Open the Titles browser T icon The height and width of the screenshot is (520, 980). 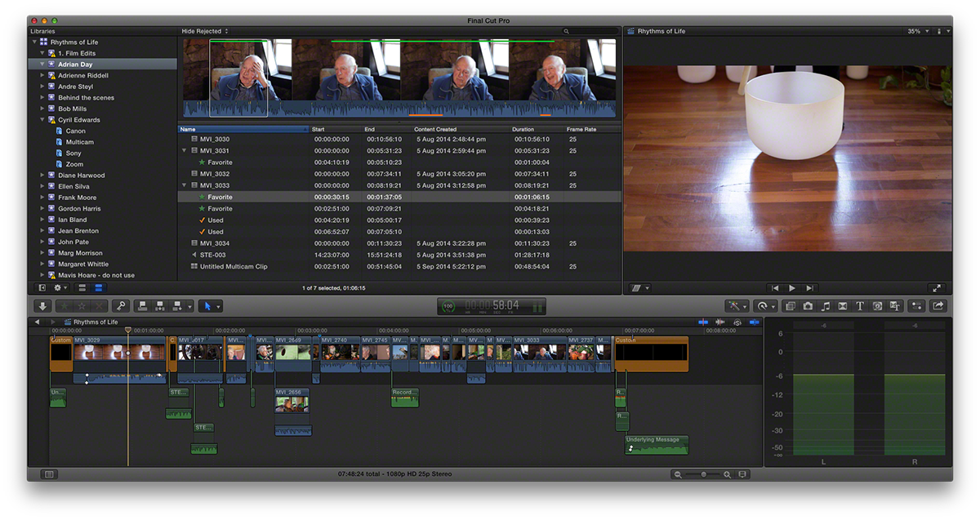860,306
